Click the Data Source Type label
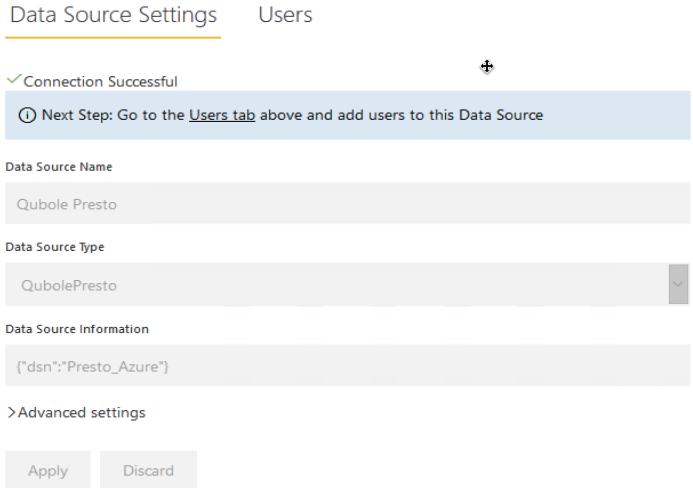The height and width of the screenshot is (492, 693). point(55,247)
